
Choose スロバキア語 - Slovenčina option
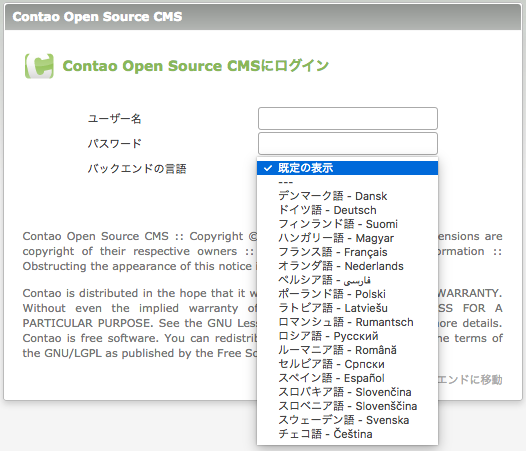[x=348, y=392]
